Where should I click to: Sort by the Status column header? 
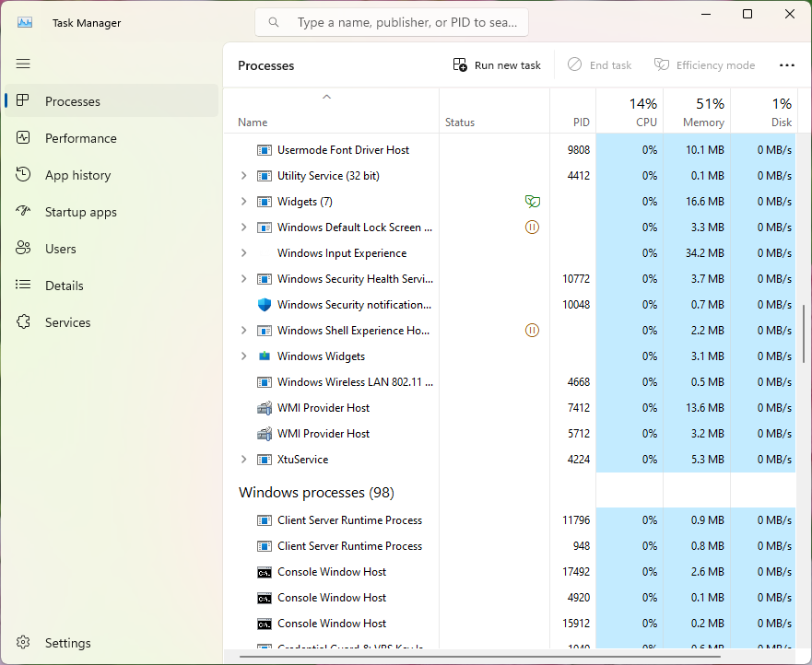pos(494,111)
